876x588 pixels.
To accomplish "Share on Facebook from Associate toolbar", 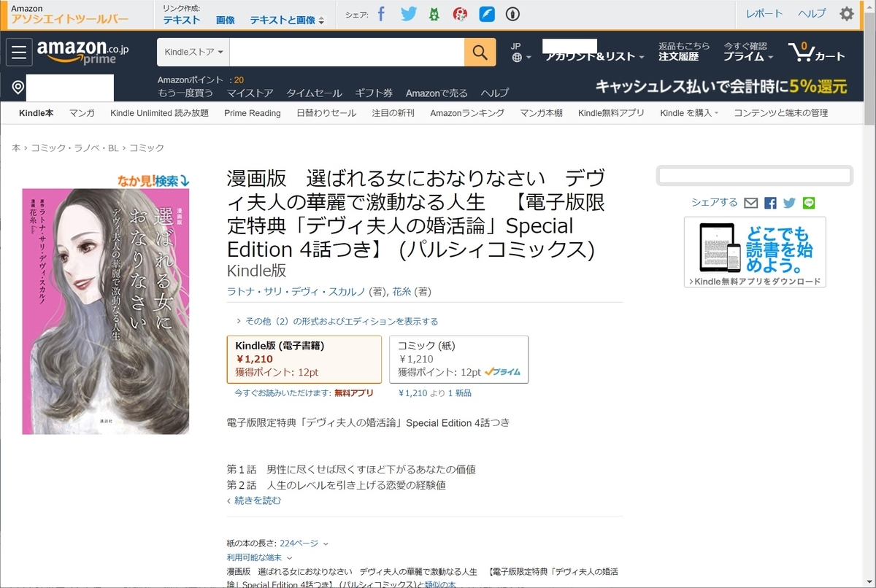I will coord(381,14).
